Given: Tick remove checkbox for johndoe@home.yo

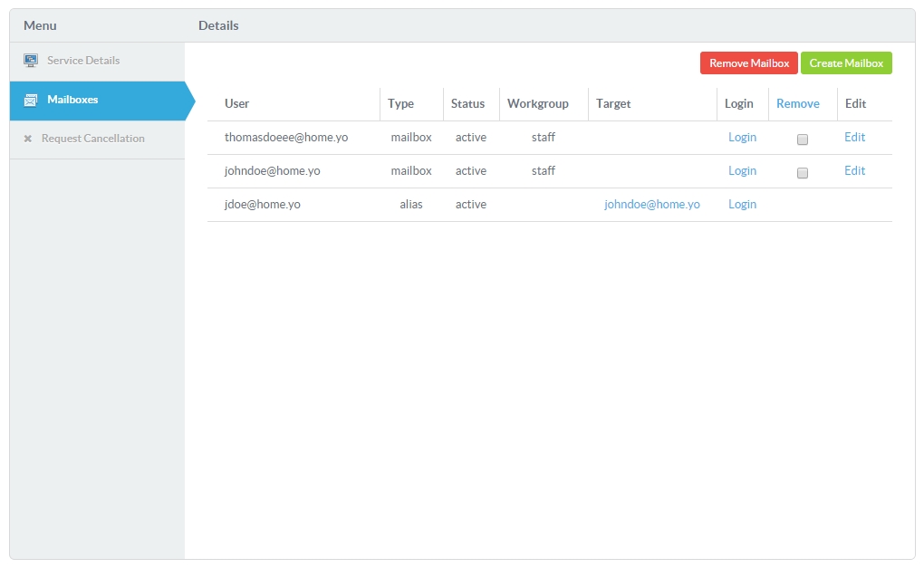Looking at the screenshot, I should pos(803,173).
